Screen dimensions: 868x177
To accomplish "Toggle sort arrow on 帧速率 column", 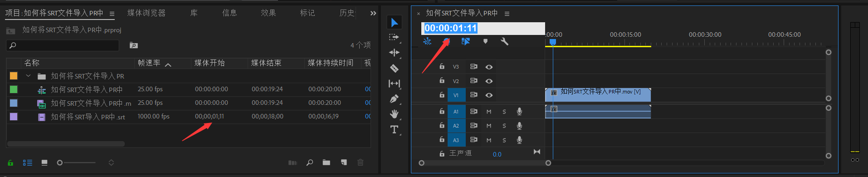I will [x=168, y=65].
